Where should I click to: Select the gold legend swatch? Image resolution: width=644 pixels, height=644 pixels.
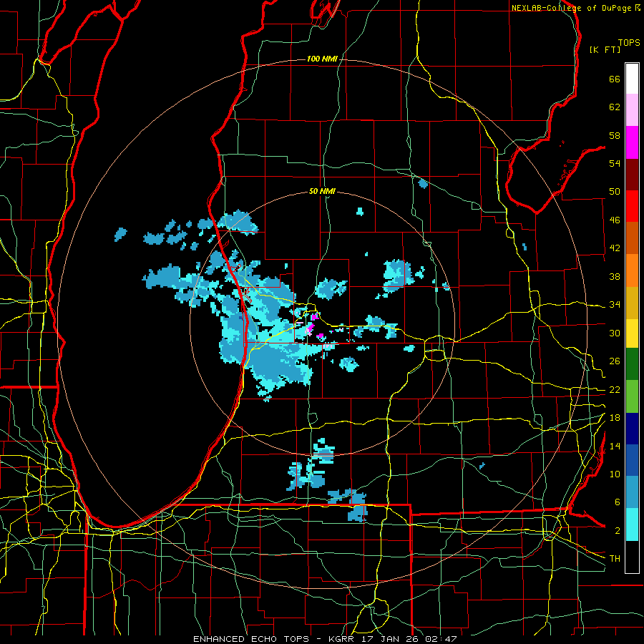click(x=632, y=303)
